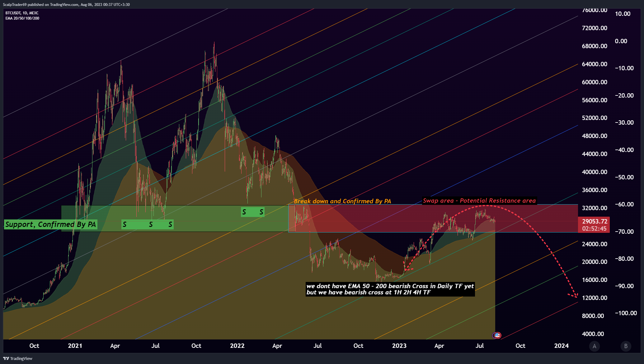Viewport: 644px width, 364px height.
Task: Select the 'Support, Confirmed By PA' annotation
Action: [x=51, y=224]
